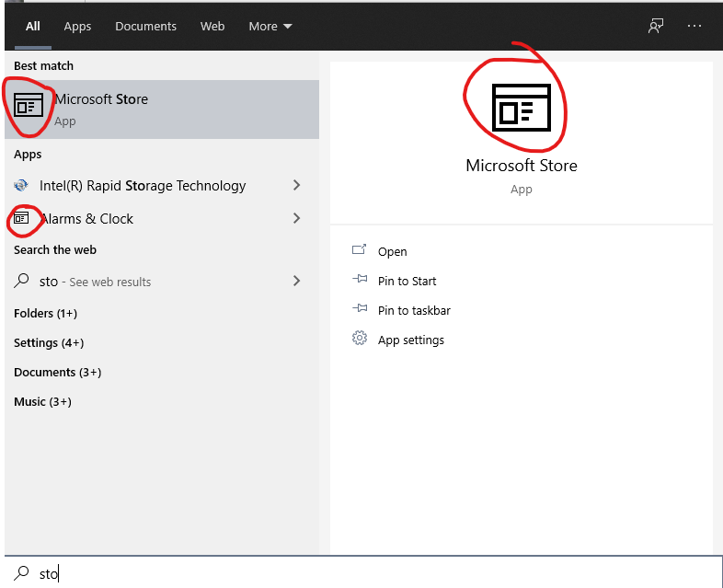723x588 pixels.
Task: Click the magnifier icon beside web results
Action: tap(21, 282)
